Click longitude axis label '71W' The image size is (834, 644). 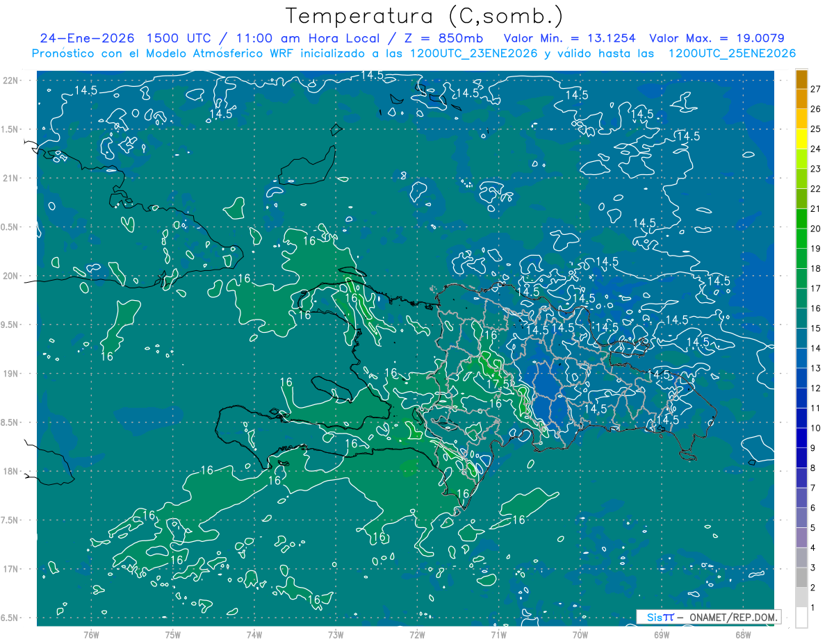498,634
